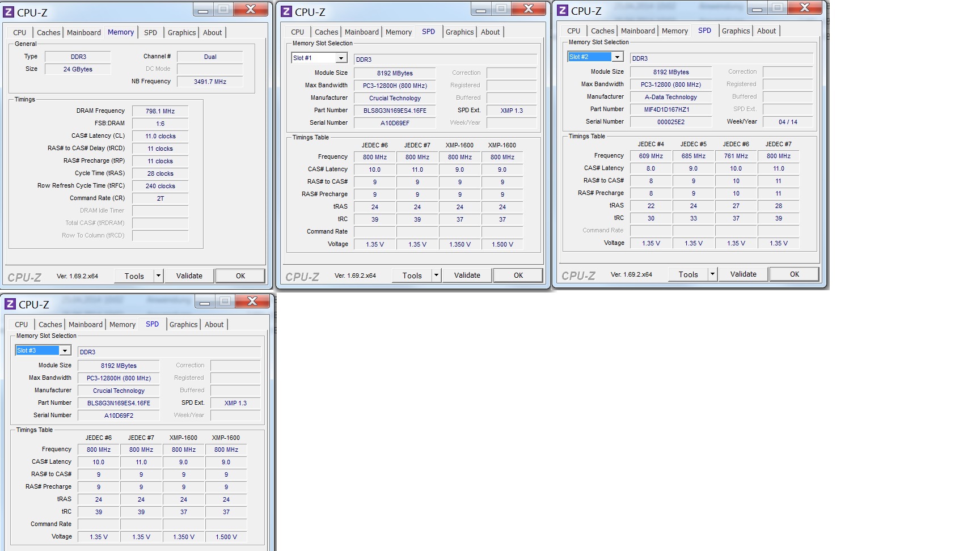Minimize the Slot #3 CPU-Z window
The image size is (980, 551).
pos(205,302)
